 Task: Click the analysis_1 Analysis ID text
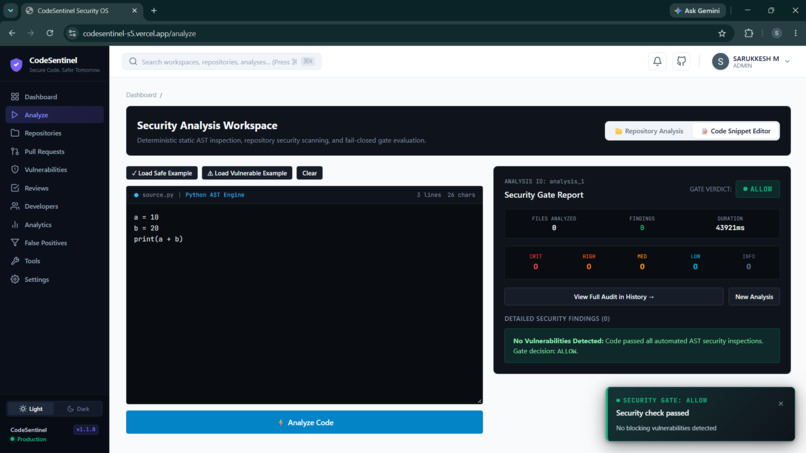[x=566, y=182]
